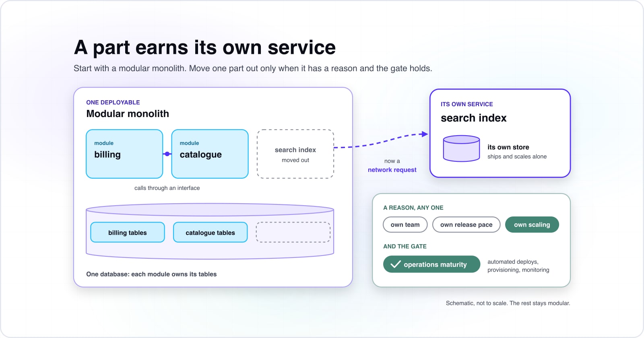Click the 'A part earns its own service' title
Image resolution: width=644 pixels, height=338 pixels.
(x=205, y=47)
